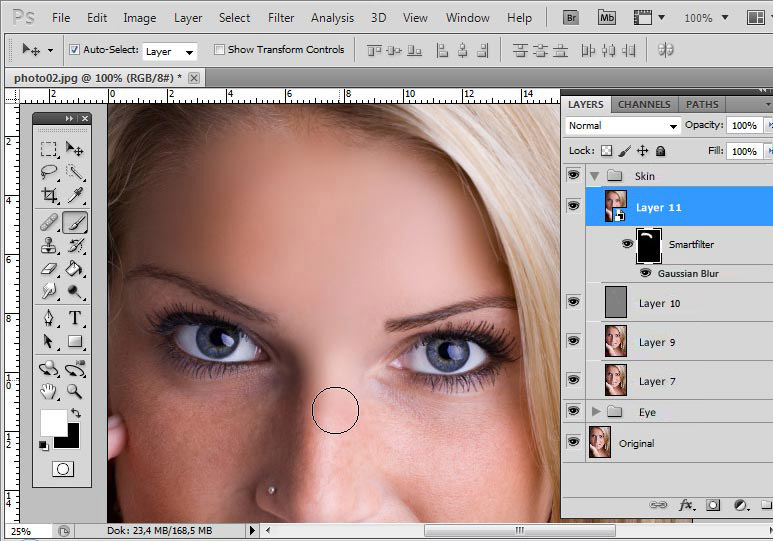Viewport: 773px width, 541px height.
Task: Launch Adobe Bridge from the Br button
Action: (571, 17)
